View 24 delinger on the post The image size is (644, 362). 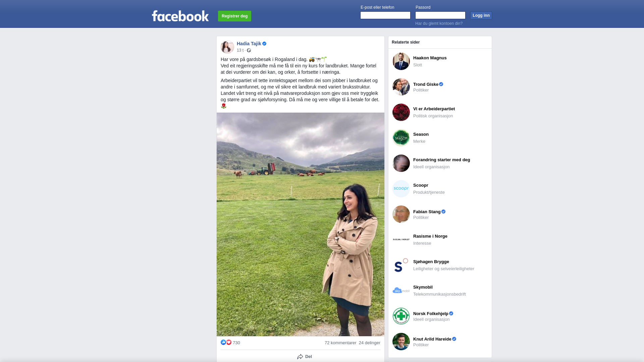coord(370,343)
